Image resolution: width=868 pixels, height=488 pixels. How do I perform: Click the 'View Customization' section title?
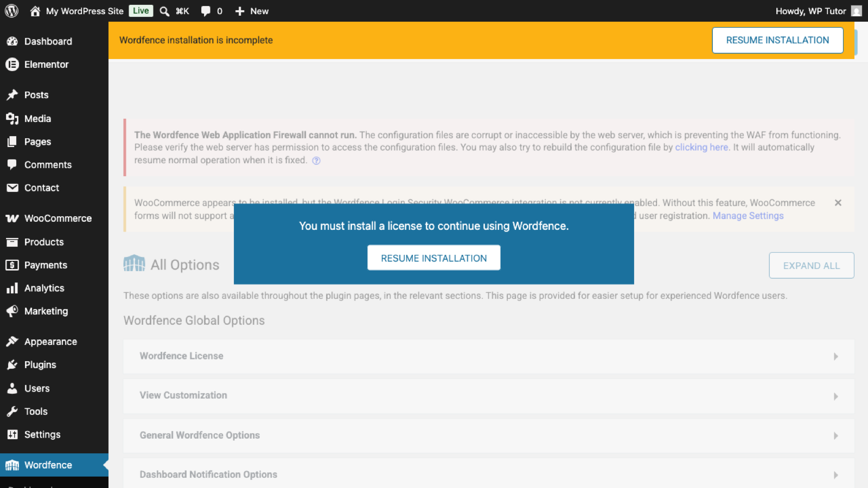coord(183,395)
